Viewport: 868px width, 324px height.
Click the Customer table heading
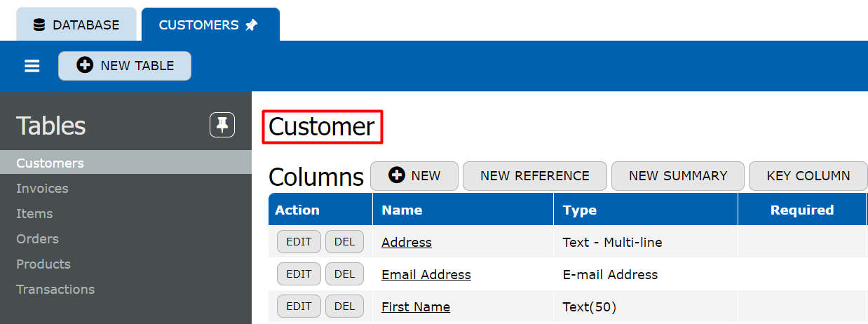pyautogui.click(x=322, y=127)
